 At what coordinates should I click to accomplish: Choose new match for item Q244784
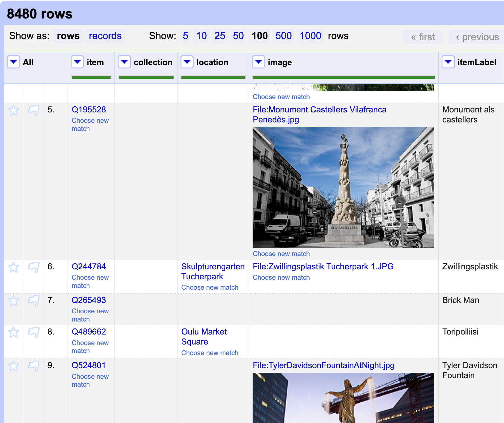click(x=90, y=281)
